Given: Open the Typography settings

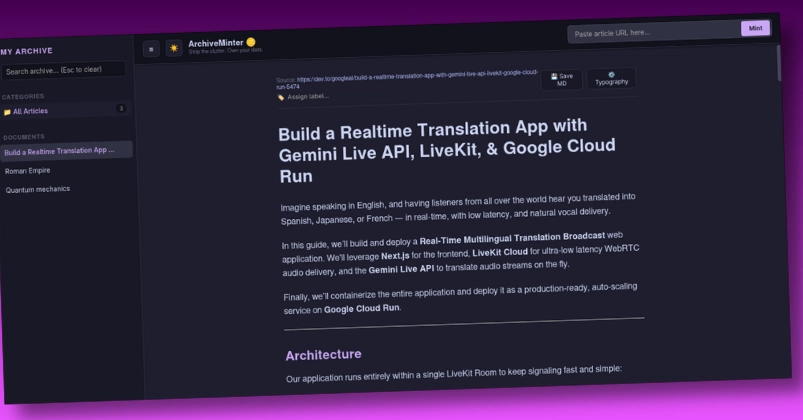Looking at the screenshot, I should (x=611, y=78).
